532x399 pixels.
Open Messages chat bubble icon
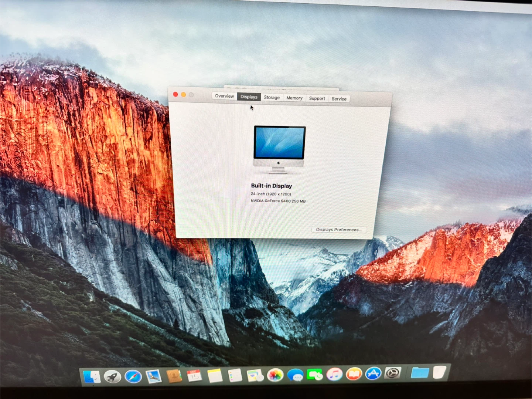tap(295, 375)
